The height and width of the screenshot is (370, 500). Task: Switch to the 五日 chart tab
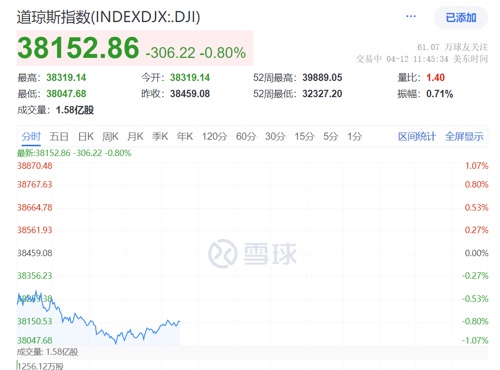pyautogui.click(x=59, y=136)
